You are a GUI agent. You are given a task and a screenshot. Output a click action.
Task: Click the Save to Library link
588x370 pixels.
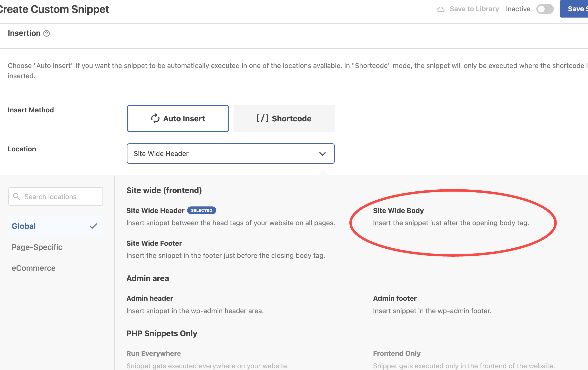[x=474, y=9]
